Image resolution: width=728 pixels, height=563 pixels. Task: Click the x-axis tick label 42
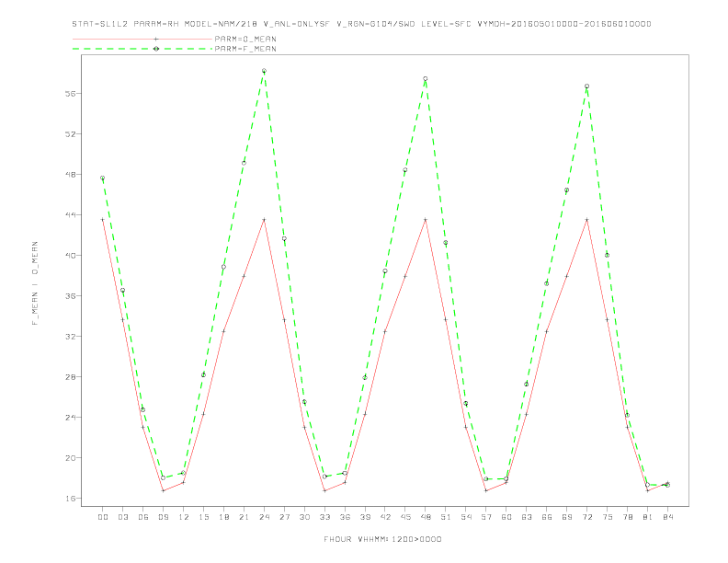click(385, 517)
